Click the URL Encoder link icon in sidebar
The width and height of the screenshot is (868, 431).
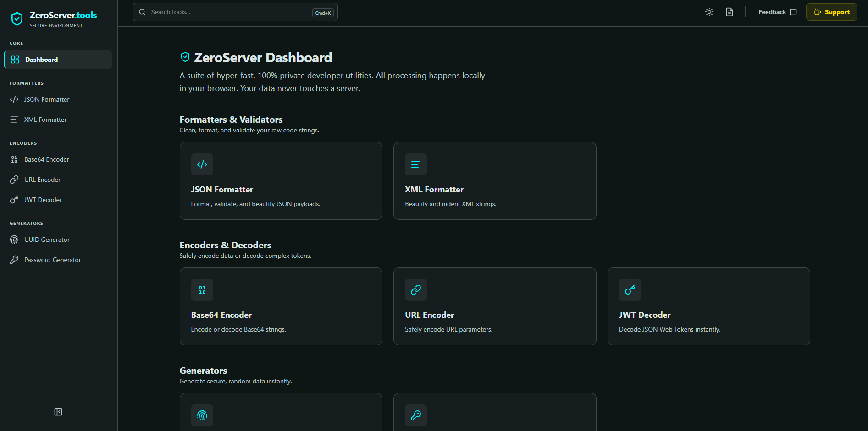[x=14, y=180]
